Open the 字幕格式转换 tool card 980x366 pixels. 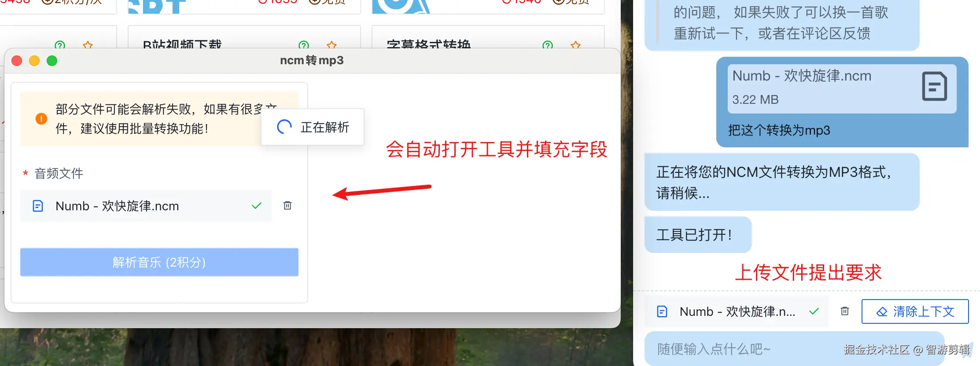(488, 37)
